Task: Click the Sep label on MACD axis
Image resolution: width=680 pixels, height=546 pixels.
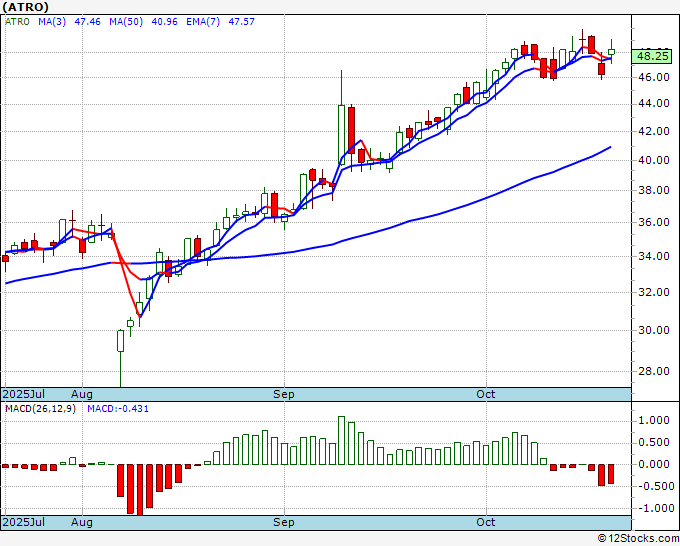Action: click(284, 522)
